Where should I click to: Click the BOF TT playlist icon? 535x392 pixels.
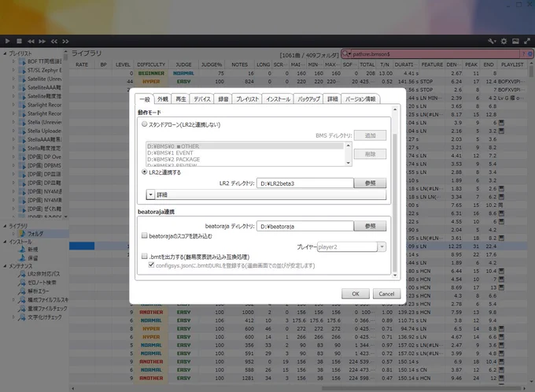22,61
